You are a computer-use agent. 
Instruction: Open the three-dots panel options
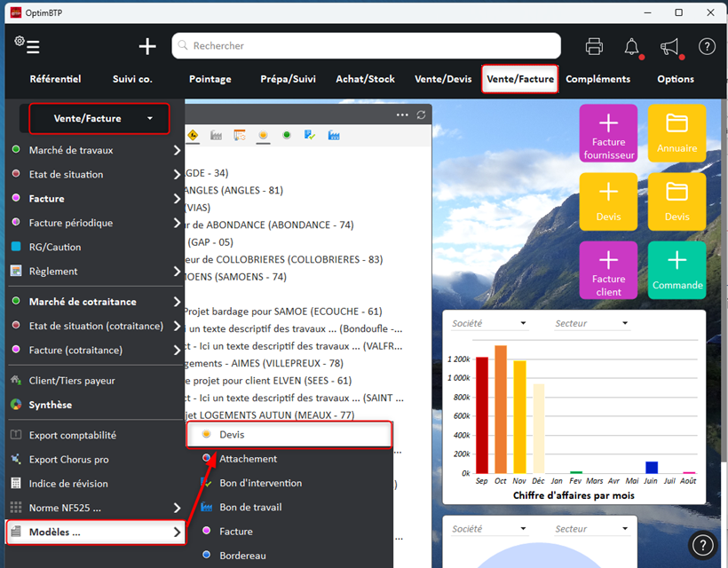[x=402, y=115]
